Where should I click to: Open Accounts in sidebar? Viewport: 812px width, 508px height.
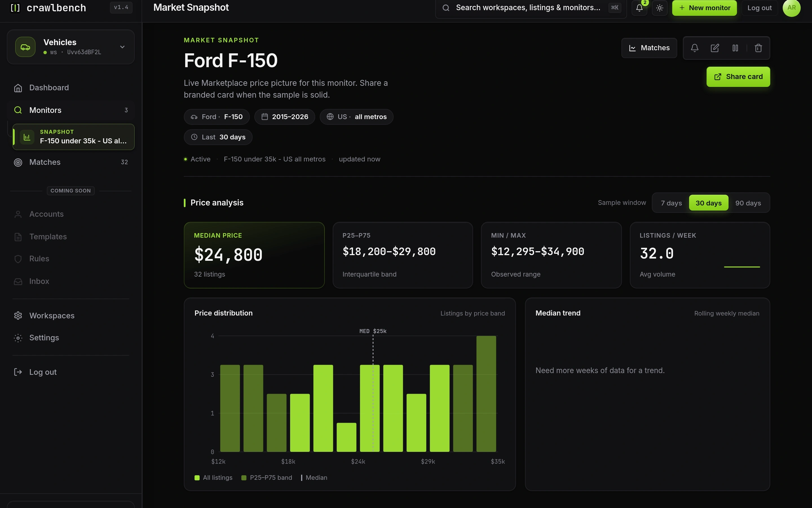71,214
